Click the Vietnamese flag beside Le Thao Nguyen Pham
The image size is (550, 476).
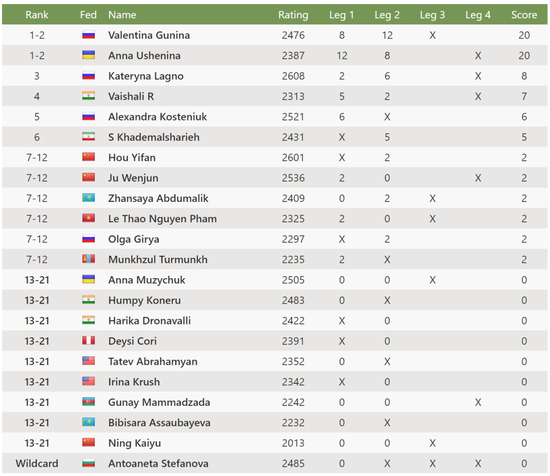(88, 218)
